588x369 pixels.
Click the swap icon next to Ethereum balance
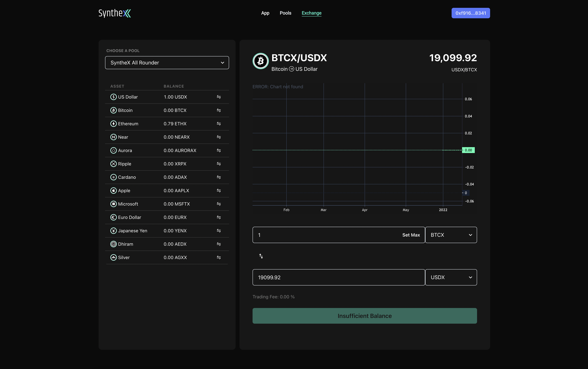tap(219, 124)
